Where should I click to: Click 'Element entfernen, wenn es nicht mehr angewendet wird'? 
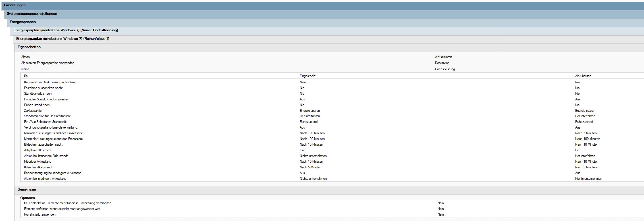click(62, 209)
